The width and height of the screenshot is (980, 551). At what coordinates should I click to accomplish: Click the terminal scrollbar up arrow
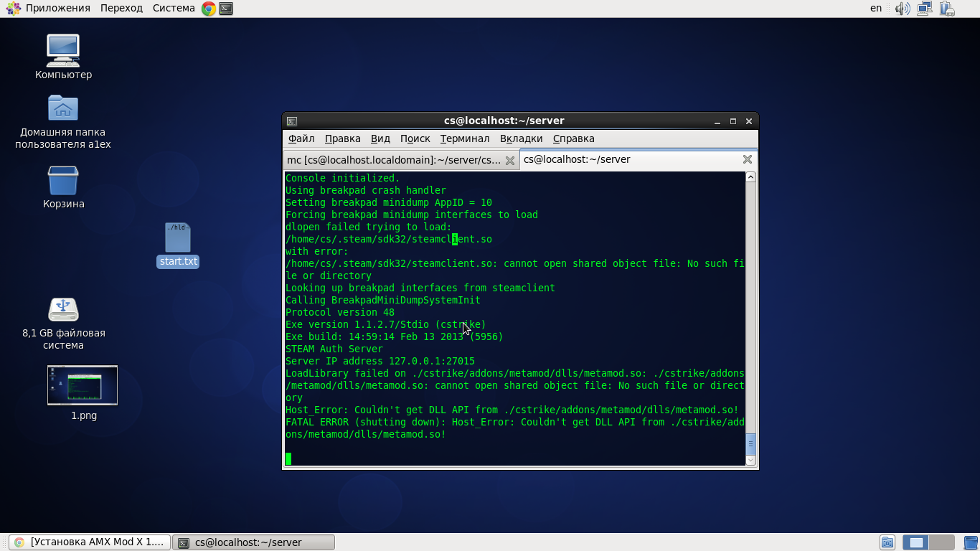pyautogui.click(x=750, y=177)
